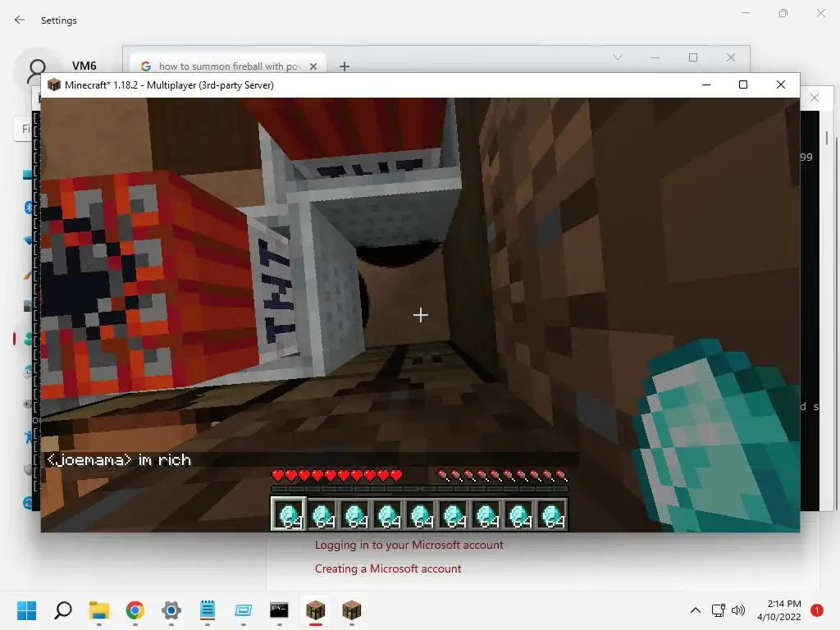Select the 'how to summon fireball' Chrome tab

(x=227, y=66)
